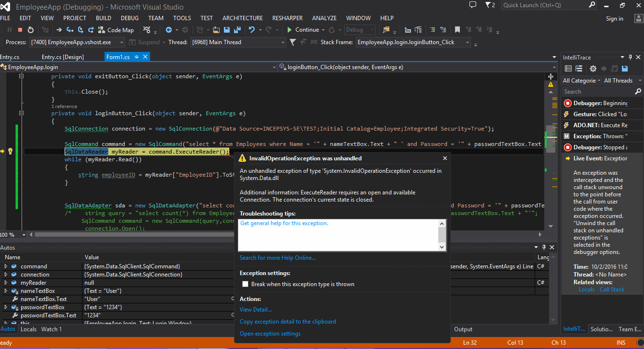Click the IntelliTrace search magnifier icon
The image size is (644, 349).
point(638,92)
